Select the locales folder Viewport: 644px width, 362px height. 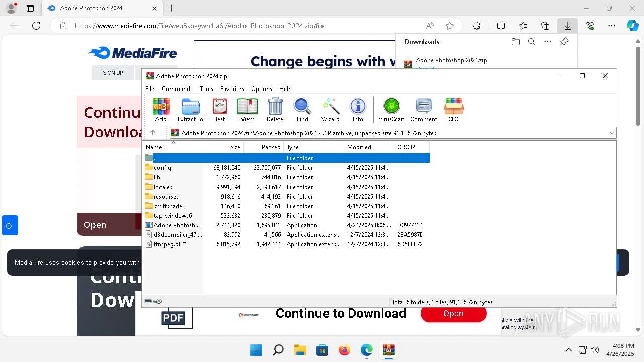point(287,187)
